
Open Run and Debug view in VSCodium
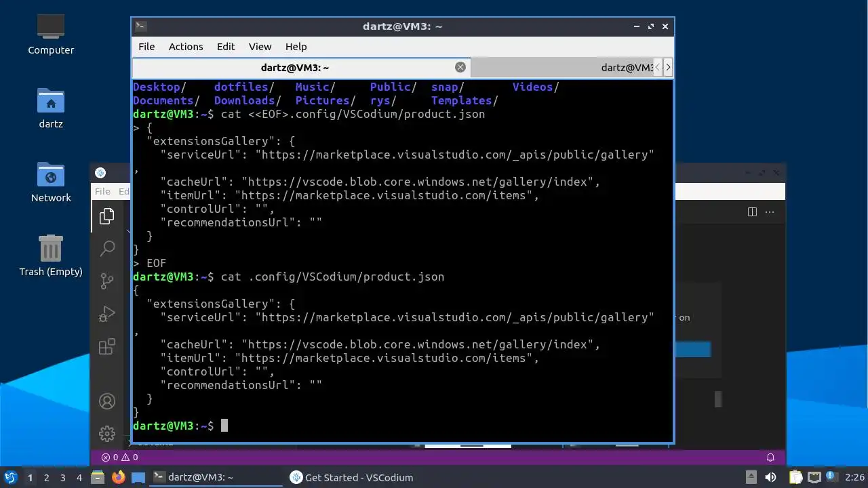click(x=107, y=314)
